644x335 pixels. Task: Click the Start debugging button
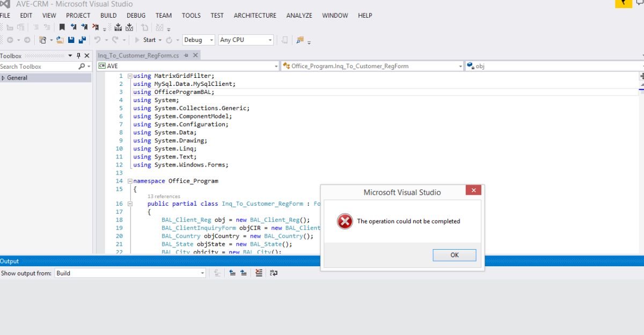145,40
